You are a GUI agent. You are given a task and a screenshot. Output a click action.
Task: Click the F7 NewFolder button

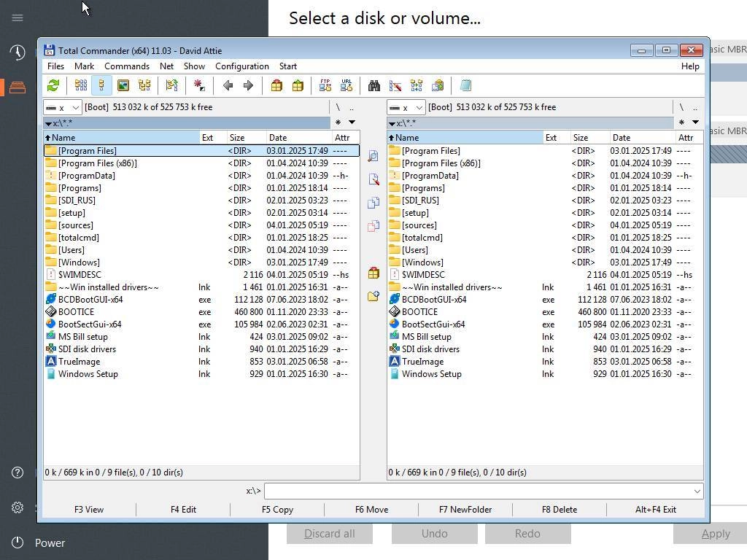(x=465, y=510)
